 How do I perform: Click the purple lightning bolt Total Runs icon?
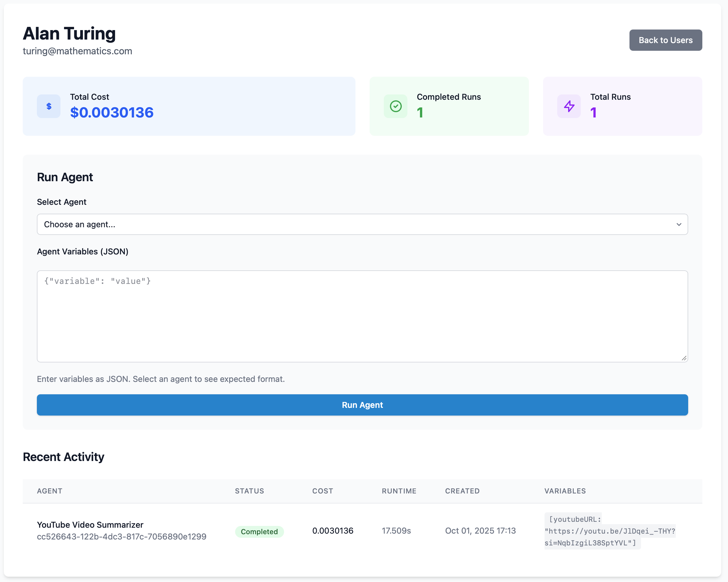(x=569, y=106)
